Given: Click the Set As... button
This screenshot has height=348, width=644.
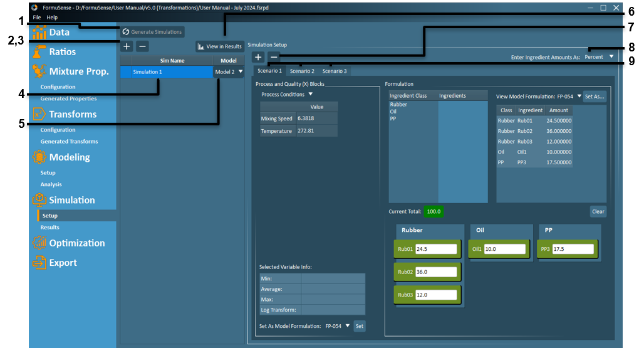Looking at the screenshot, I should tap(595, 97).
